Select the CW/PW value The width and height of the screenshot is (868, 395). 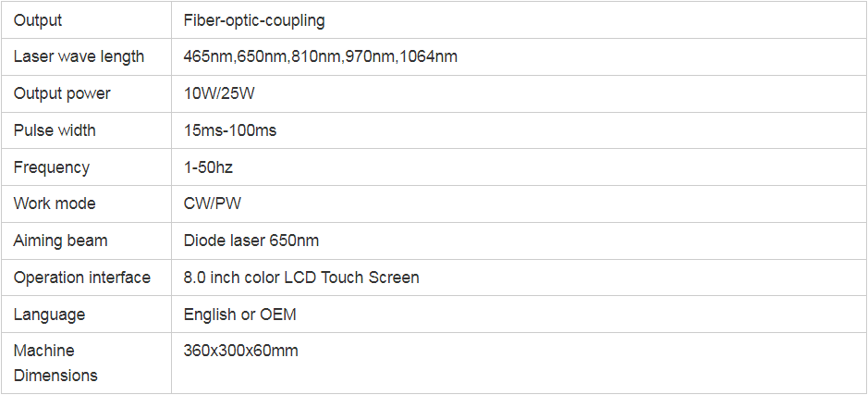[x=213, y=204]
